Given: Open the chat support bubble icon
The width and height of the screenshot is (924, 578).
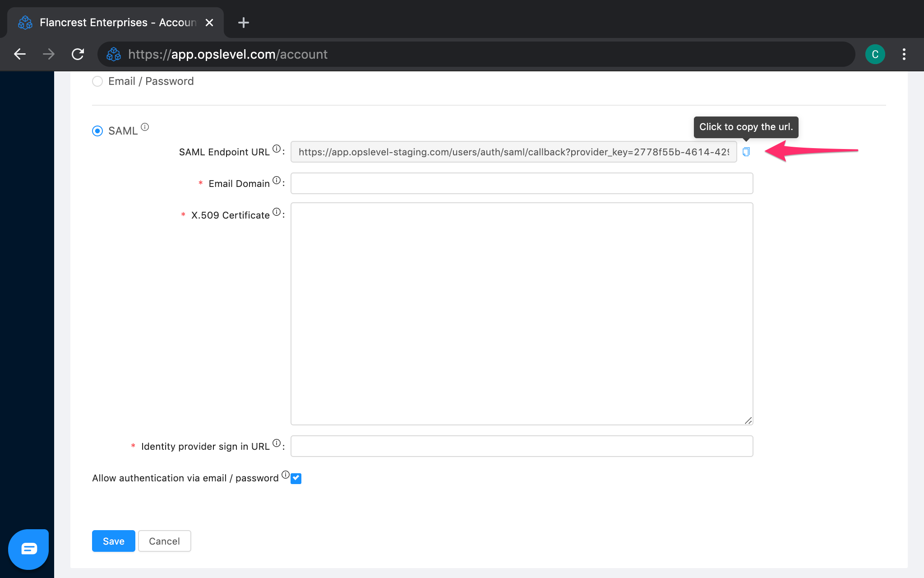Looking at the screenshot, I should click(28, 549).
